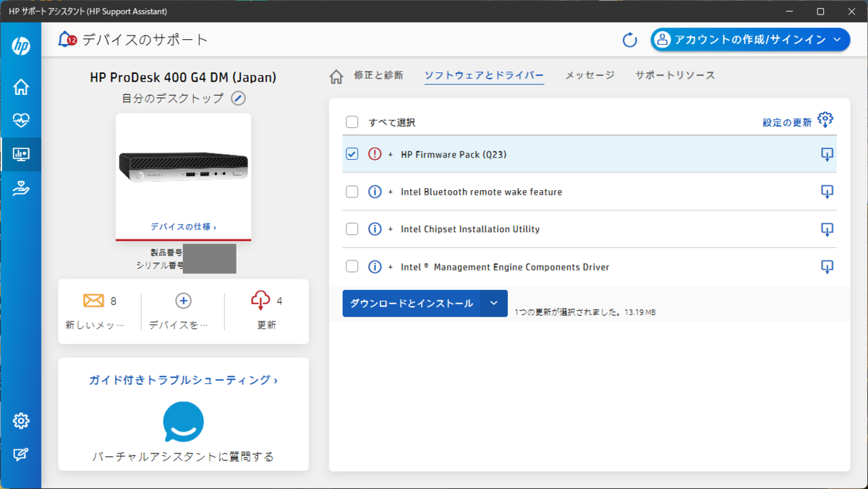868x489 pixels.
Task: Check Intel Bluetooth remote wake feature checkbox
Action: click(x=352, y=192)
